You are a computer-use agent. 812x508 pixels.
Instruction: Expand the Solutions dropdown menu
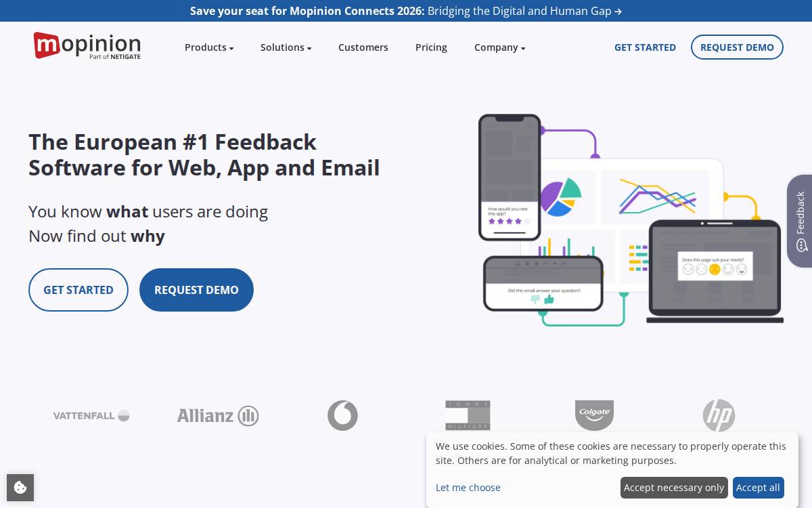[286, 47]
